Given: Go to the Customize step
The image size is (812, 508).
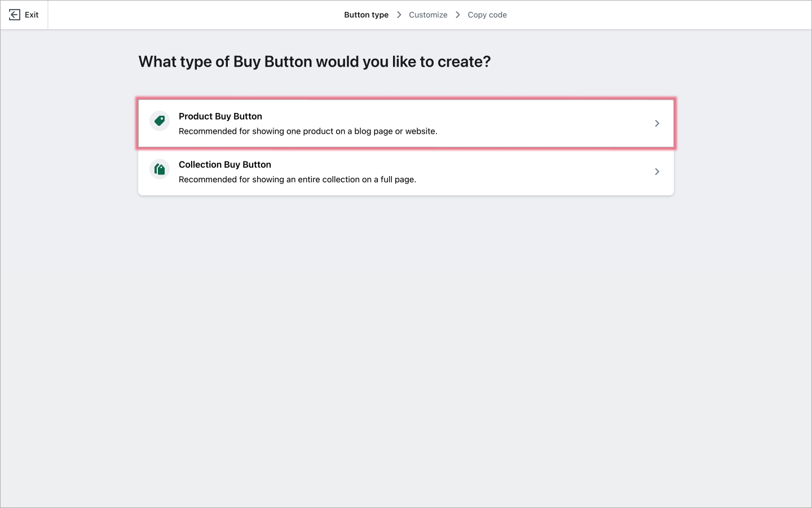Looking at the screenshot, I should pyautogui.click(x=428, y=15).
